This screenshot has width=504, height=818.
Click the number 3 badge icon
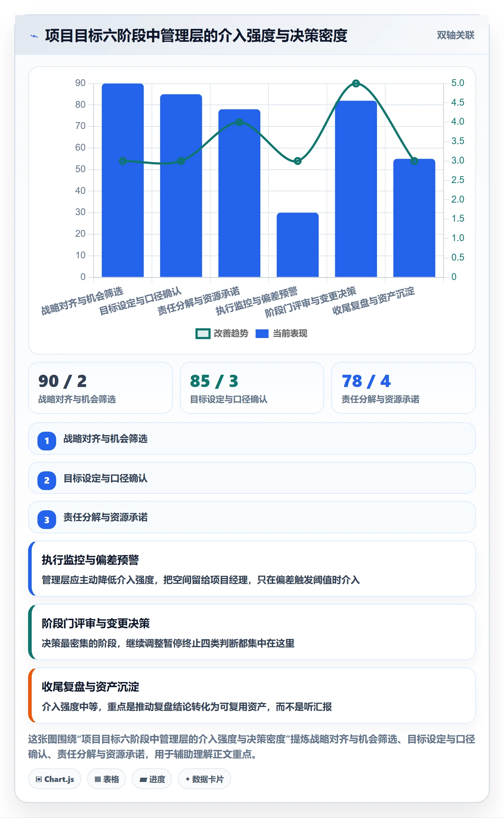coord(47,520)
